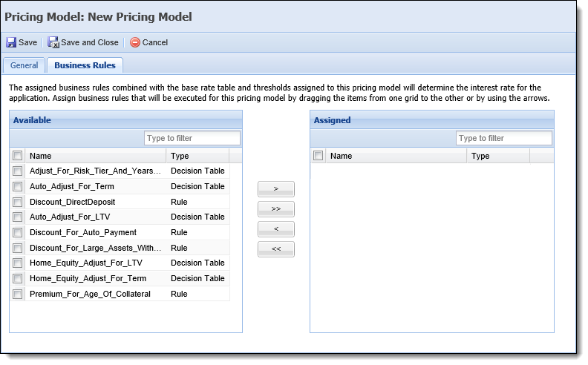Click the Save and Close label
This screenshot has height=365, width=588.
click(90, 42)
